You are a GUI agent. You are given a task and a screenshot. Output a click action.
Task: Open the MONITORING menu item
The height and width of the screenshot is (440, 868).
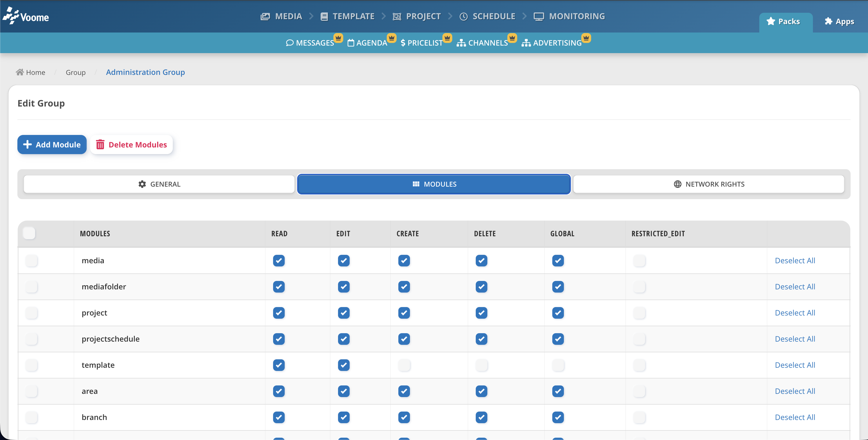tap(569, 16)
